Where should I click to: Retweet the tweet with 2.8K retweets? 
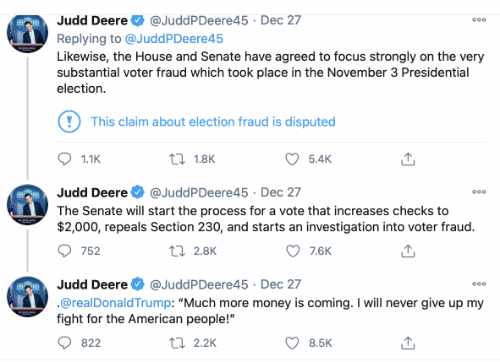(177, 251)
